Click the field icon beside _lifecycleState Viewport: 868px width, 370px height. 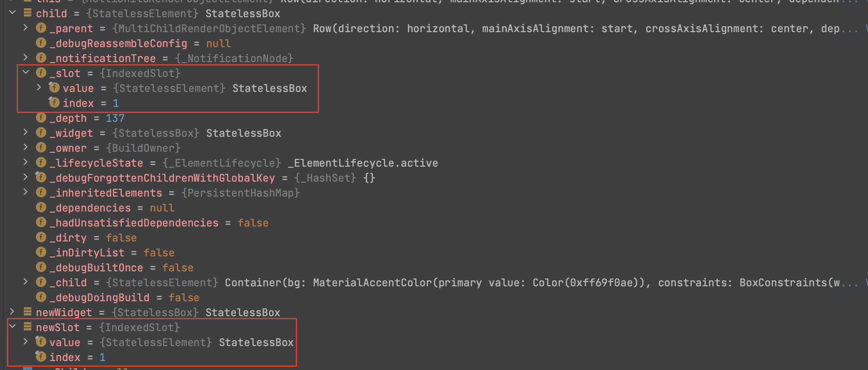click(41, 163)
